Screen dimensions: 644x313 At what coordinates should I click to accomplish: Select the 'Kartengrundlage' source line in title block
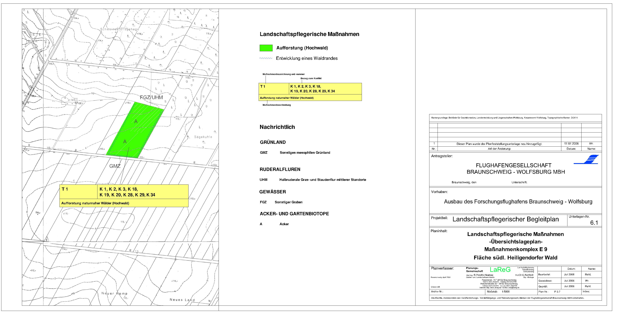click(505, 118)
